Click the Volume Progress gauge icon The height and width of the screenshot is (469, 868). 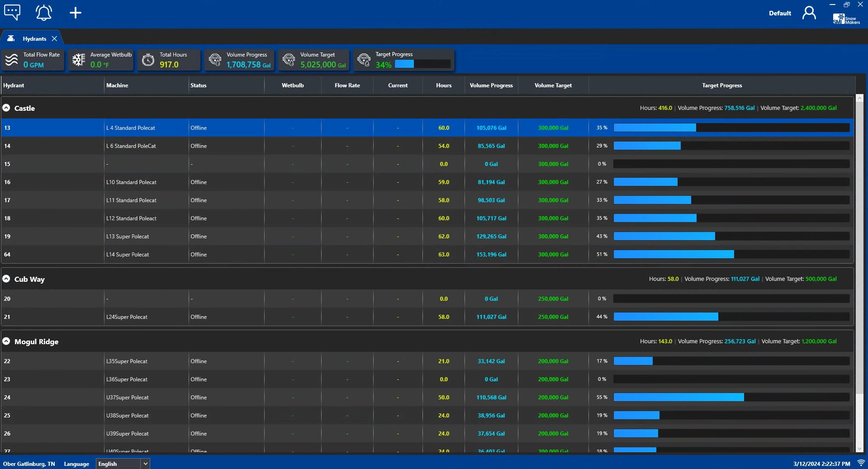click(215, 60)
